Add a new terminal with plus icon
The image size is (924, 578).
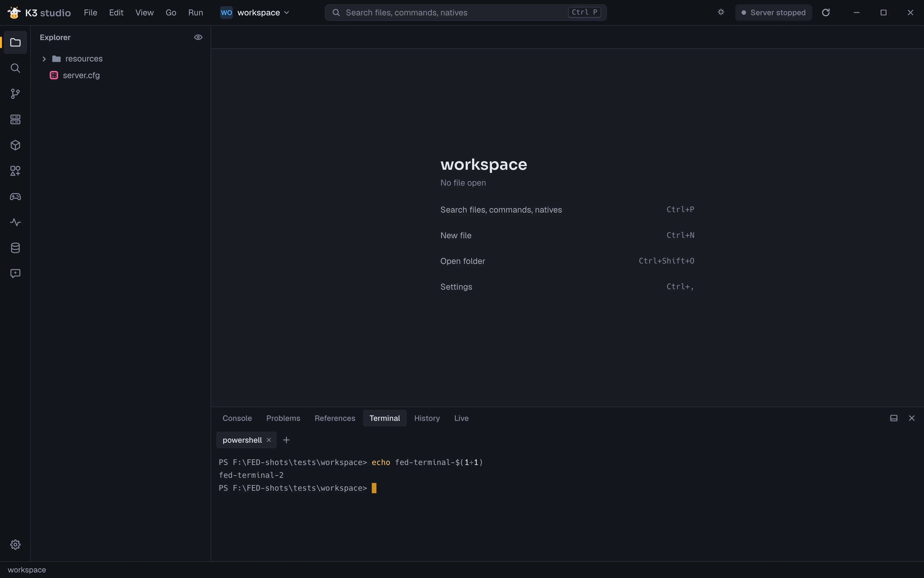286,440
